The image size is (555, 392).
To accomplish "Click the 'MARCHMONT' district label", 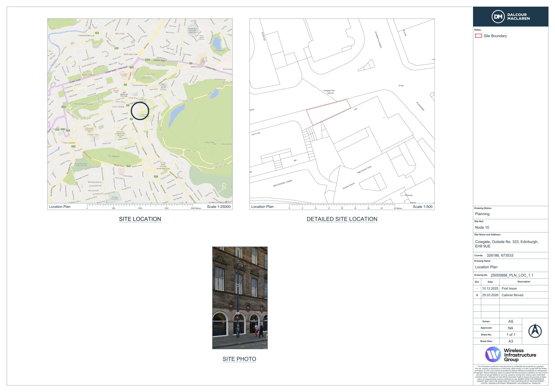I will click(95, 182).
